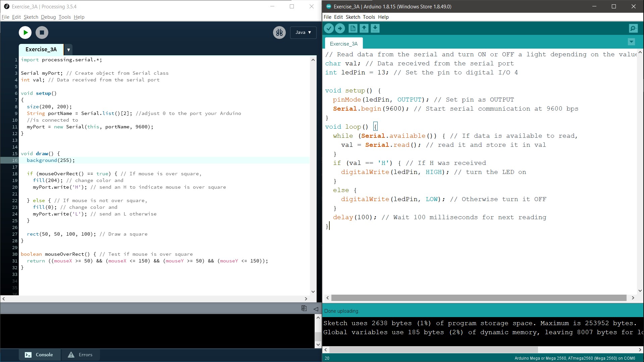Screen dimensions: 644x362
Task: Open the Help menu in Arduino
Action: (383, 17)
